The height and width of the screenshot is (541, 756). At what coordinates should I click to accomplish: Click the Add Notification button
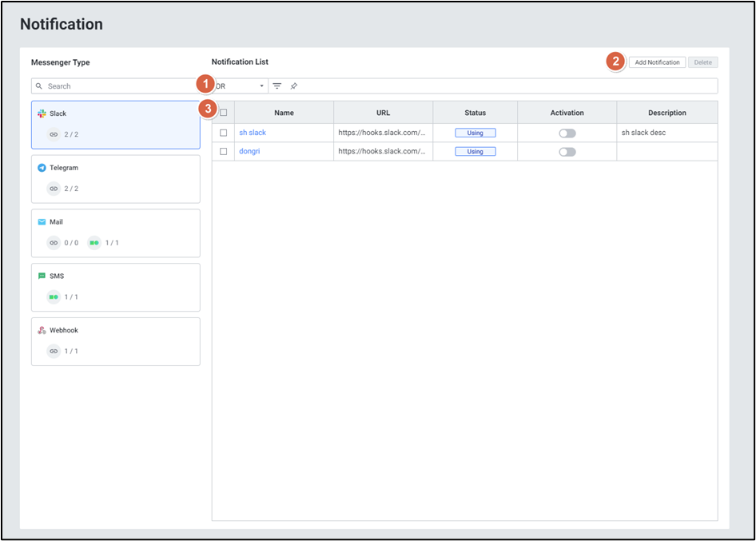[x=657, y=62]
